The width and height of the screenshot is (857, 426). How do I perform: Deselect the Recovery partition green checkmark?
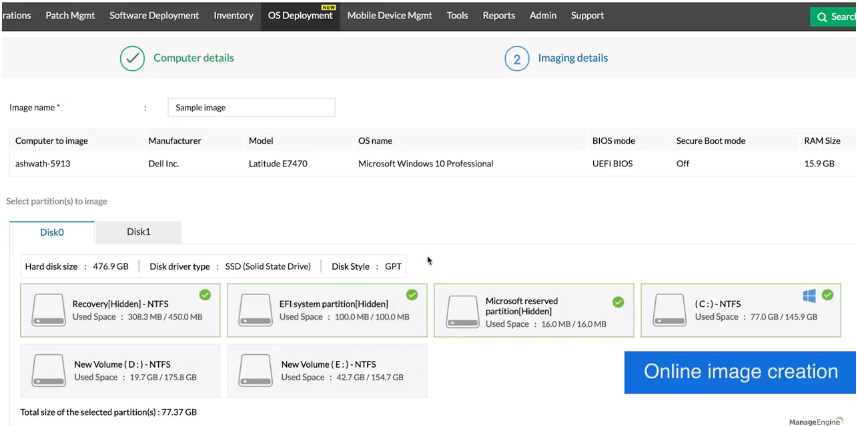[x=205, y=295]
